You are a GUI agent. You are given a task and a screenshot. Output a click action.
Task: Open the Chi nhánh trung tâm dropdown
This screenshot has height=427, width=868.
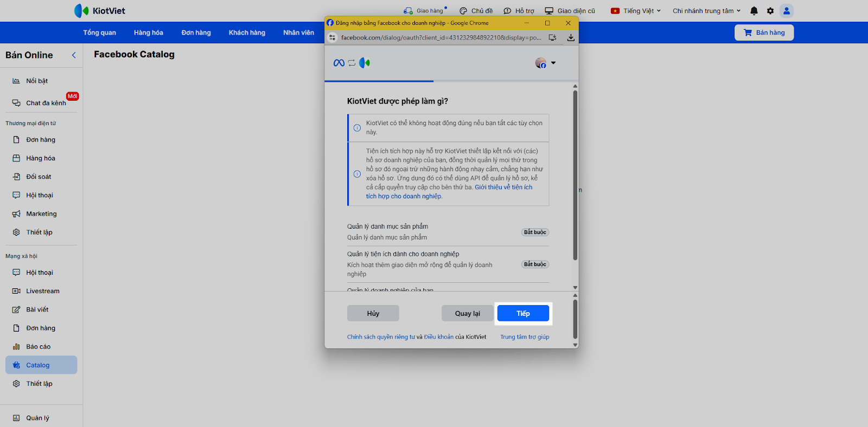pos(706,11)
